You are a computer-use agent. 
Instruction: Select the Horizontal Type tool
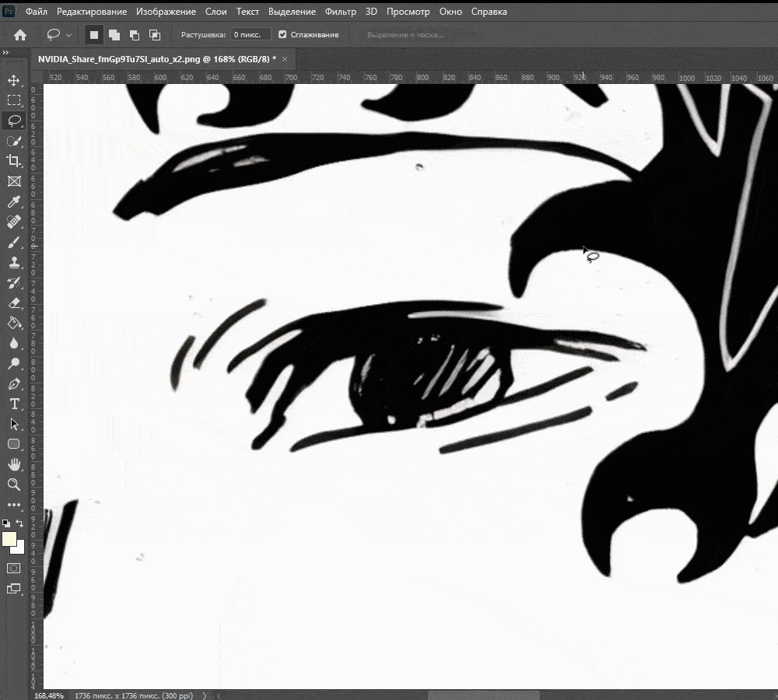click(x=14, y=404)
